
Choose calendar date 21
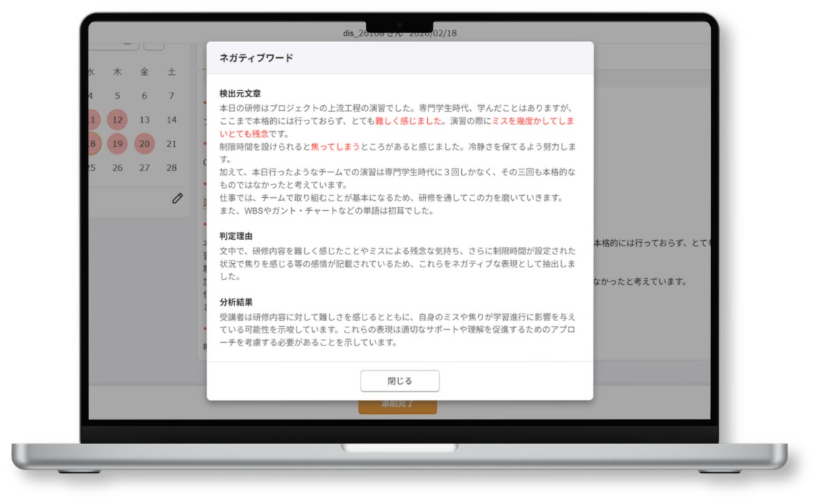[171, 144]
